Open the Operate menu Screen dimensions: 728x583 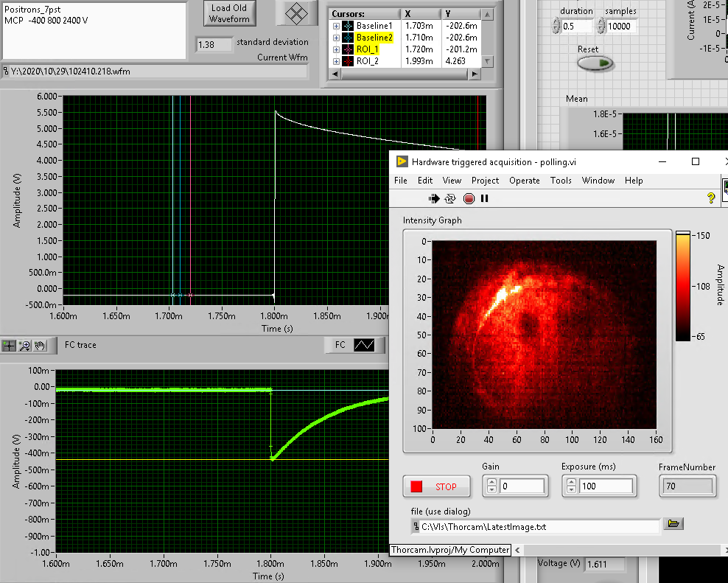524,181
